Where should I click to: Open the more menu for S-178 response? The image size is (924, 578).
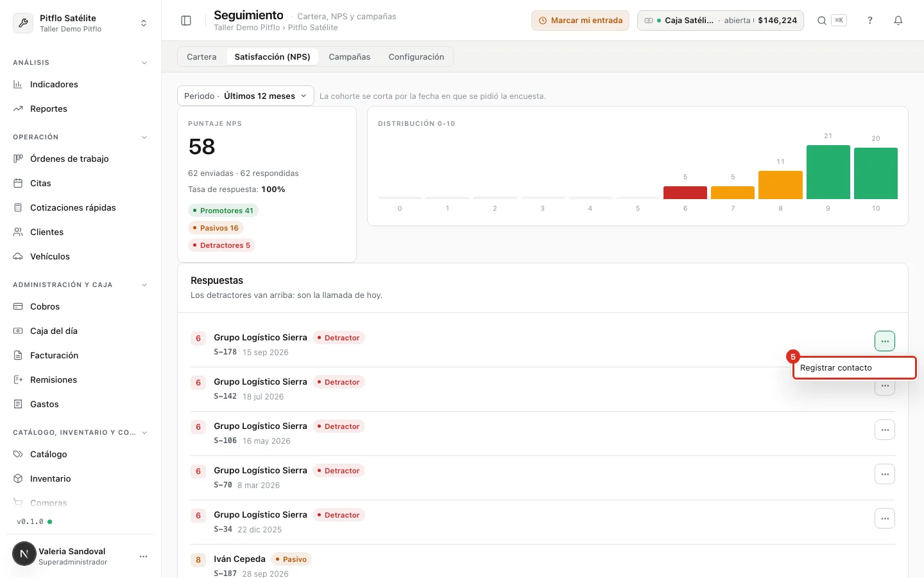885,341
